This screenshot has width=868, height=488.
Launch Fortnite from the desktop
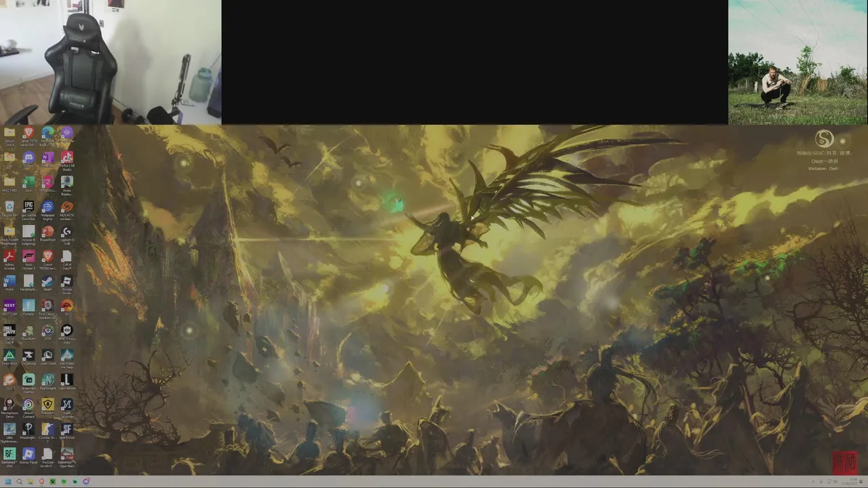(x=28, y=308)
